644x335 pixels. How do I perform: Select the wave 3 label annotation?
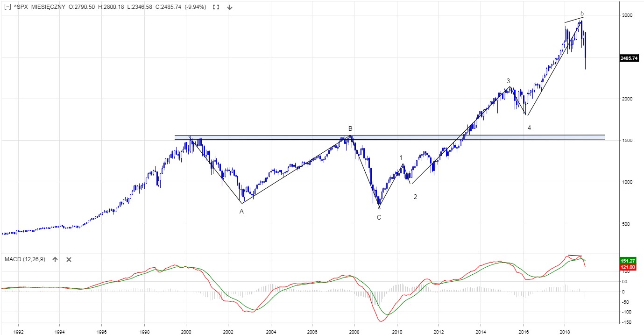[508, 81]
